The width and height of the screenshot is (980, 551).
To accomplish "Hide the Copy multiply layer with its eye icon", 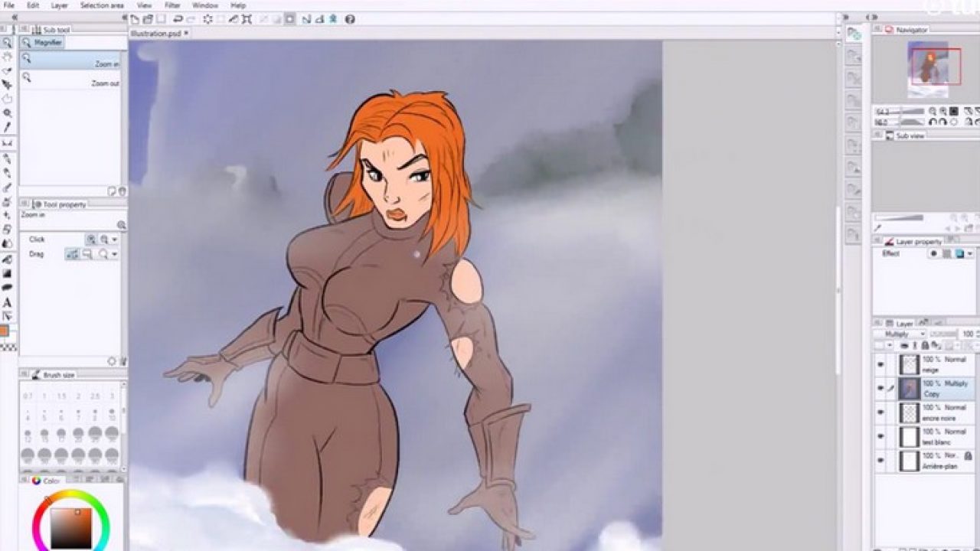I will (880, 388).
